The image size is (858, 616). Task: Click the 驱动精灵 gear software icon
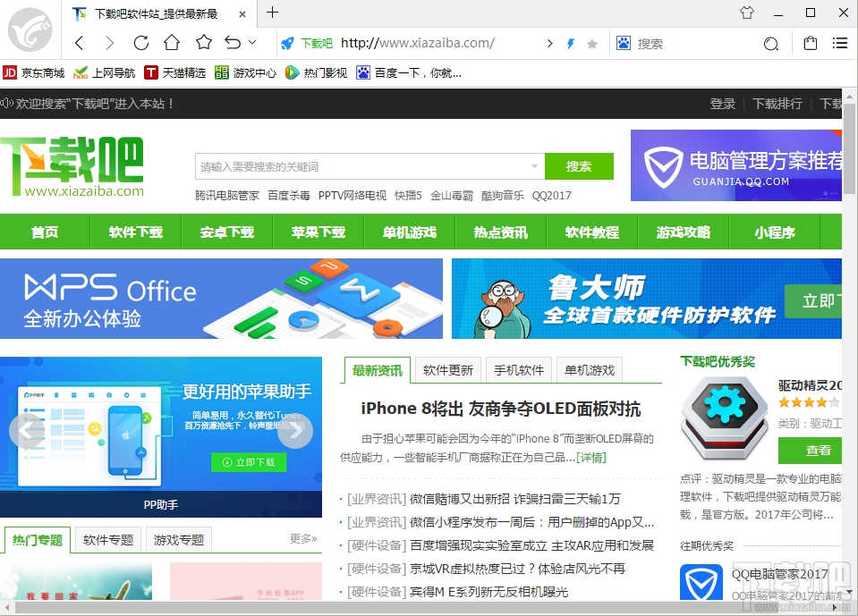click(x=725, y=418)
